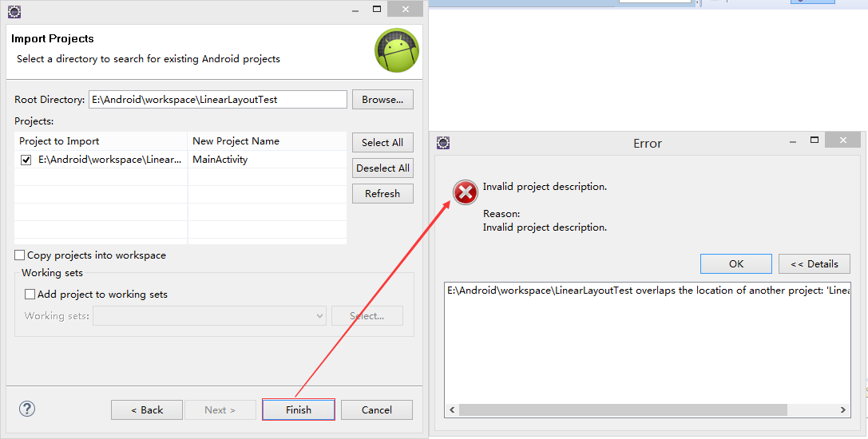The image size is (868, 439).
Task: Click Eclipse icon in Import dialog title bar
Action: click(x=14, y=11)
